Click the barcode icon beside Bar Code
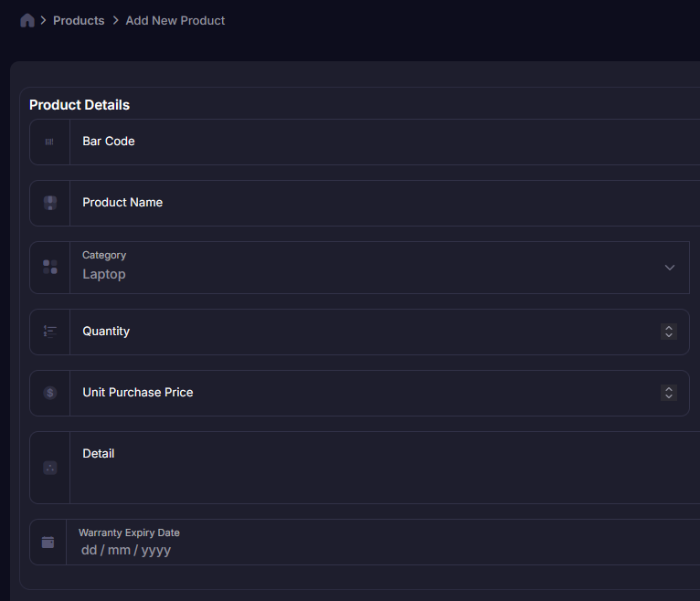The height and width of the screenshot is (601, 700). coord(49,142)
